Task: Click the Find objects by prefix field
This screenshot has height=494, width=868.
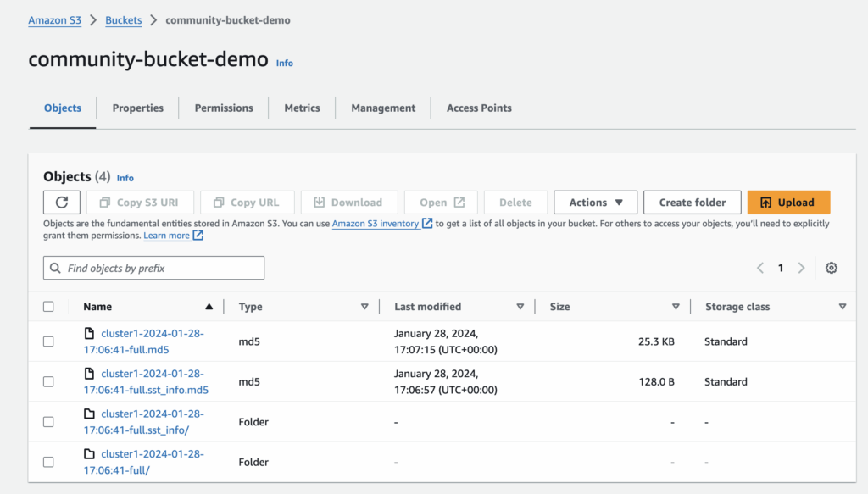Action: pos(154,269)
